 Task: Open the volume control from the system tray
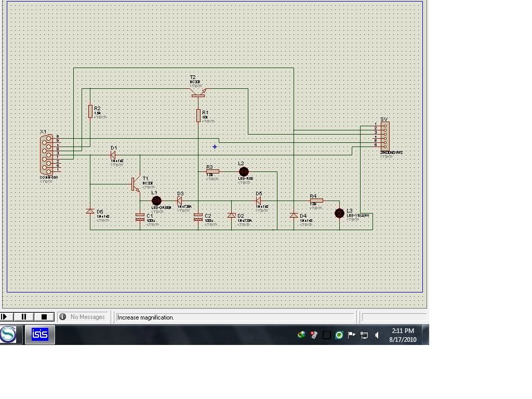(376, 335)
